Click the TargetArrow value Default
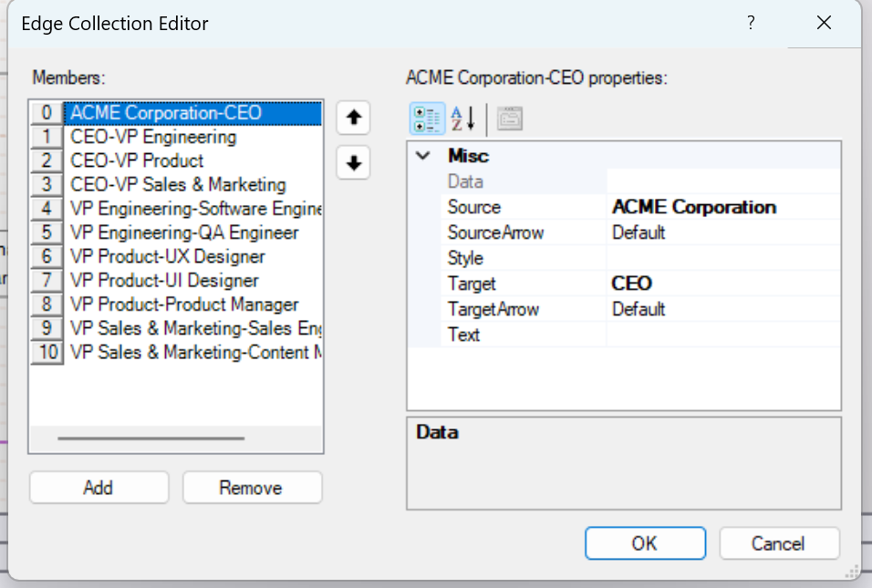Image resolution: width=872 pixels, height=588 pixels. click(723, 309)
